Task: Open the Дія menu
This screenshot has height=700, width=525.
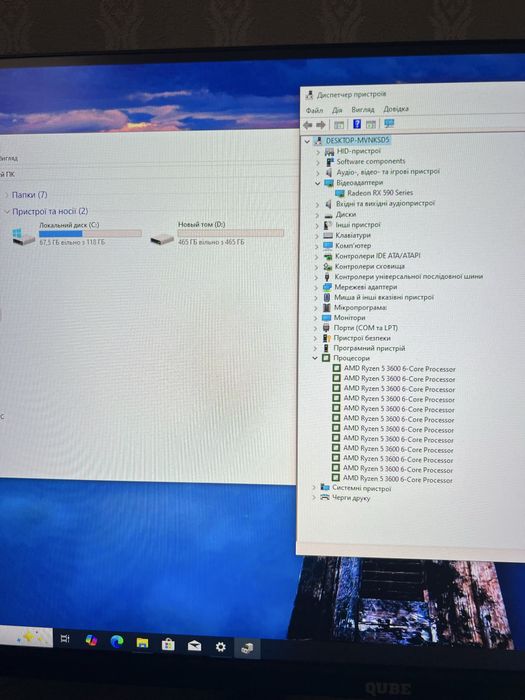Action: [337, 110]
